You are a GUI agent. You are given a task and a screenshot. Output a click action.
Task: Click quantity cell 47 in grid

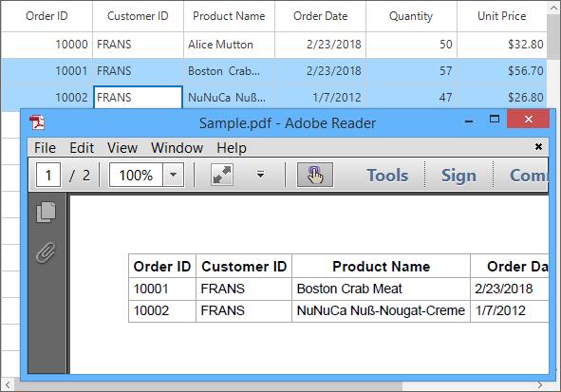click(411, 97)
